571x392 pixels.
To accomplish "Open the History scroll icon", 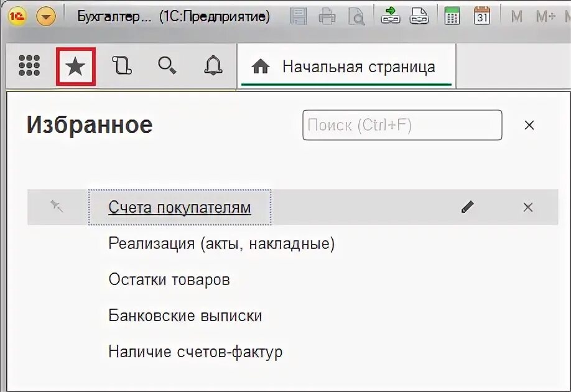I will pyautogui.click(x=122, y=65).
